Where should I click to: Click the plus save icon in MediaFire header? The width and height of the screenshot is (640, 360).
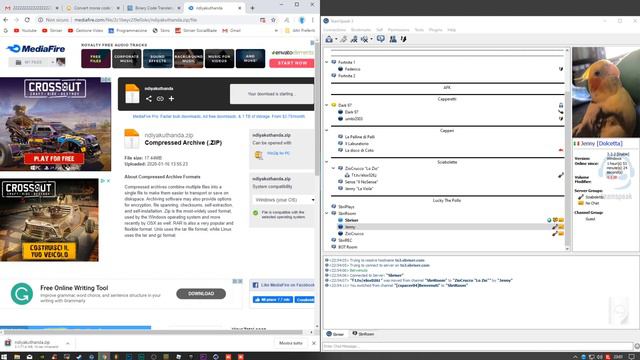click(x=171, y=99)
